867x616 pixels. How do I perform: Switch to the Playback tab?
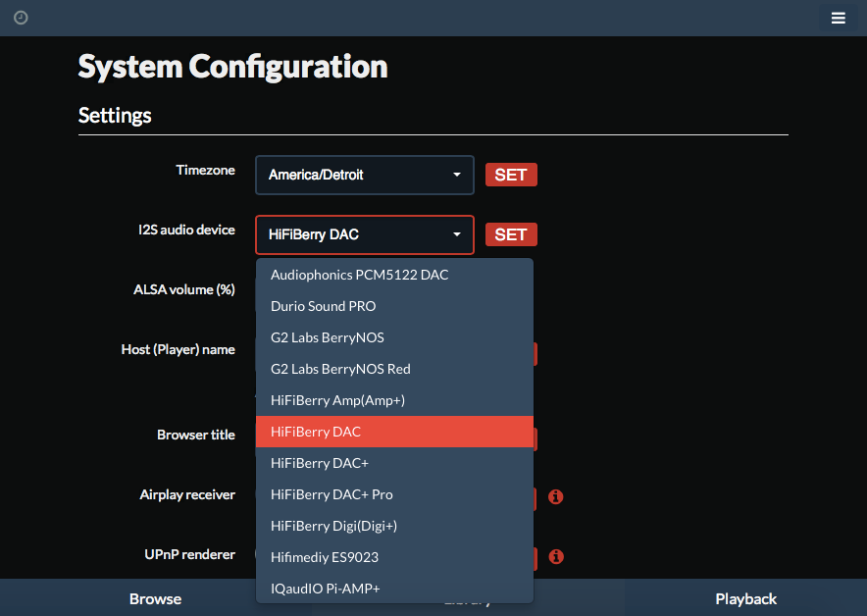point(746,598)
